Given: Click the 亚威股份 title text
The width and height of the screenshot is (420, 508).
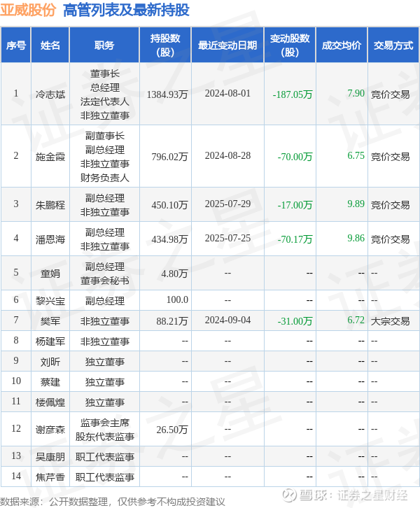Looking at the screenshot, I should pos(28,10).
